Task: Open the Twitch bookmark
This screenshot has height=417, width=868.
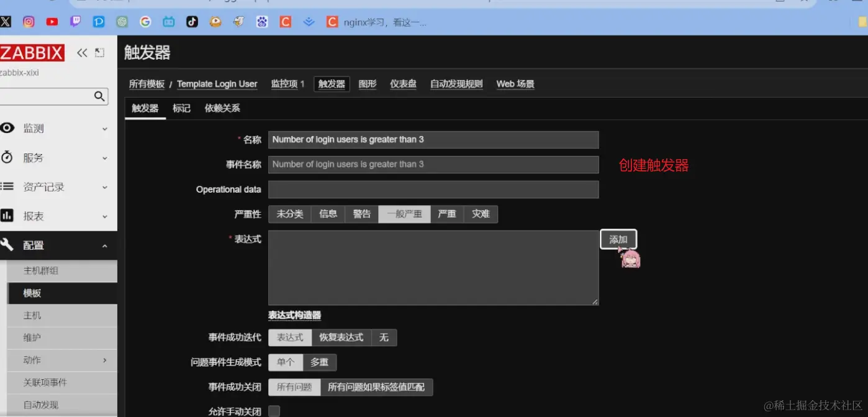Action: (x=75, y=22)
